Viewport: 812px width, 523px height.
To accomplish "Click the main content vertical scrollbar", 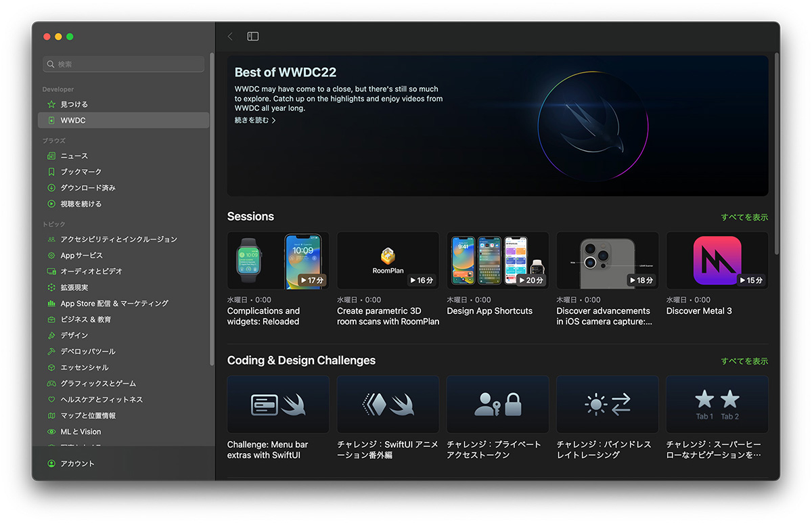I will pos(776,156).
